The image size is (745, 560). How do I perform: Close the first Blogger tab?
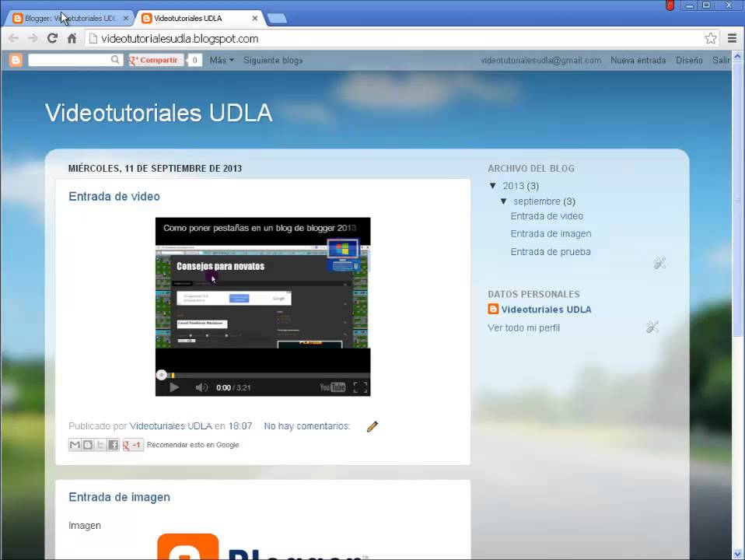pos(126,19)
